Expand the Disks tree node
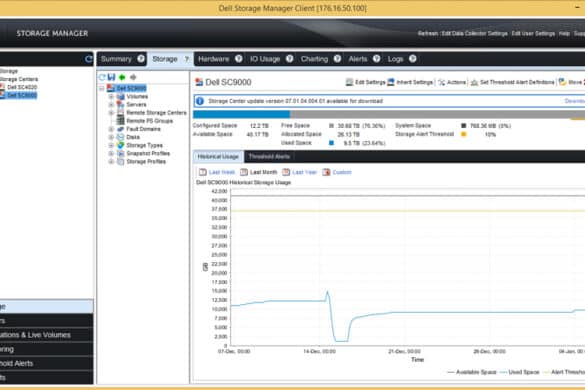The width and height of the screenshot is (585, 390). tap(111, 137)
